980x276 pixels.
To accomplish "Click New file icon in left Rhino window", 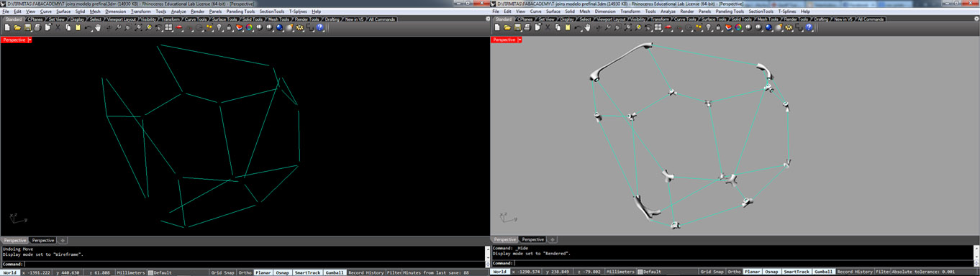I will (x=7, y=27).
